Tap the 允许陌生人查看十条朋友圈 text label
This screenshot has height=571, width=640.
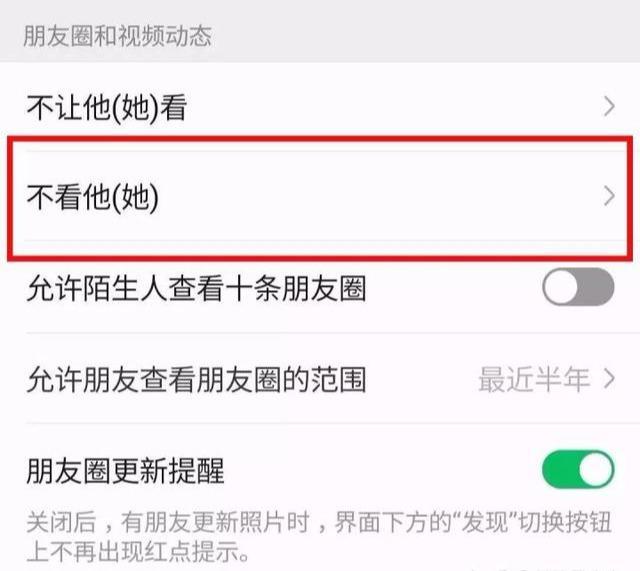[196, 288]
